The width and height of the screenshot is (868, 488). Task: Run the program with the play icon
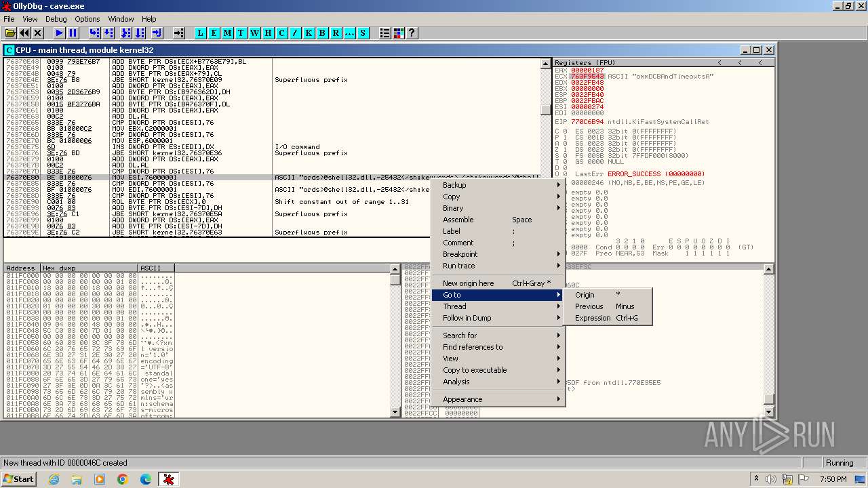click(x=60, y=33)
